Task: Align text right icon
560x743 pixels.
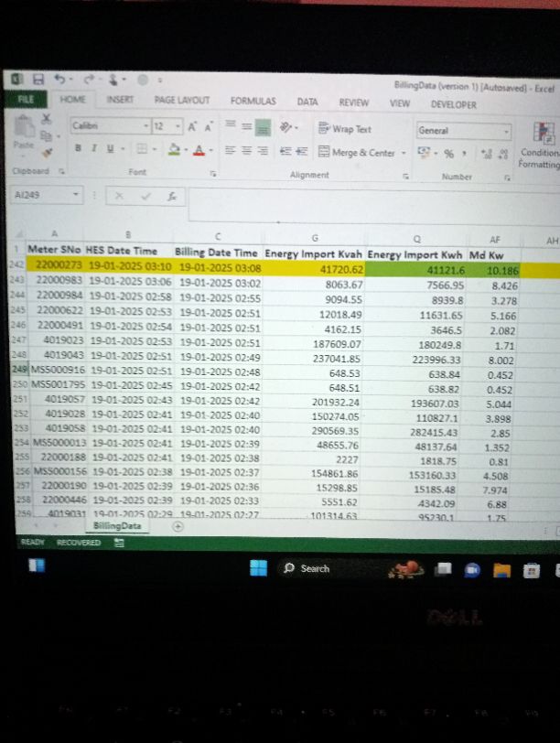Action: coord(263,151)
